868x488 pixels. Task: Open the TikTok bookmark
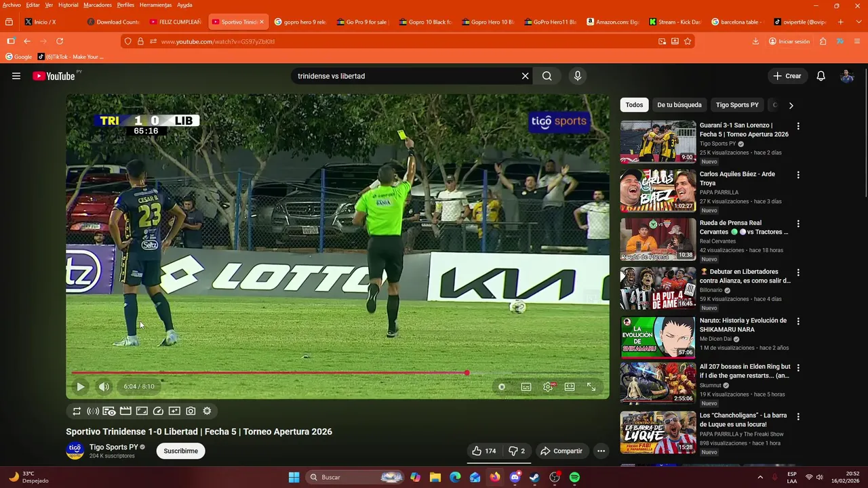click(71, 57)
